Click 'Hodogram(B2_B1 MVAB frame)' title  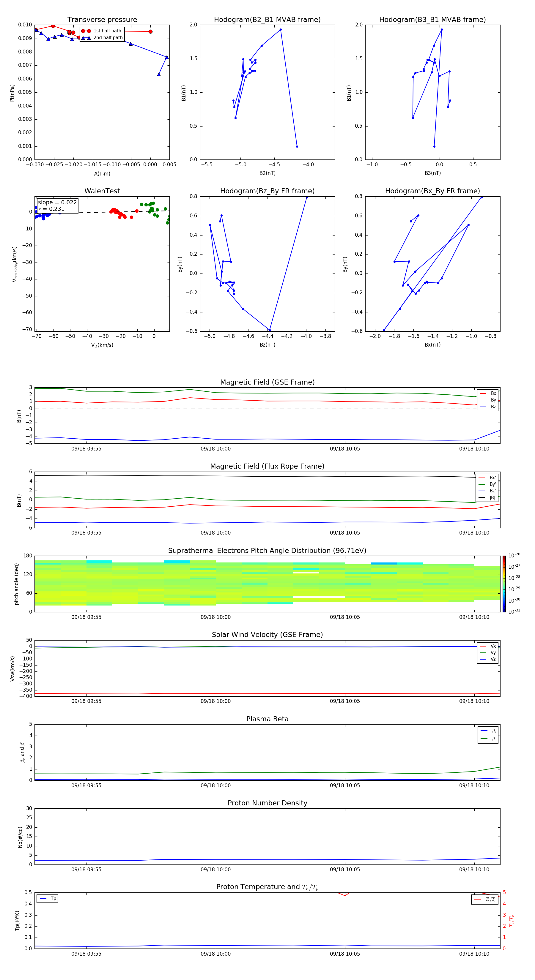(267, 20)
